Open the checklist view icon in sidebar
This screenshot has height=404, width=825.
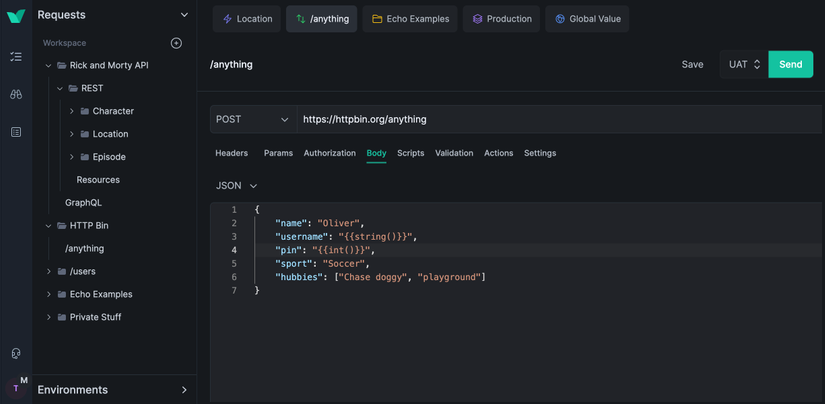tap(16, 57)
